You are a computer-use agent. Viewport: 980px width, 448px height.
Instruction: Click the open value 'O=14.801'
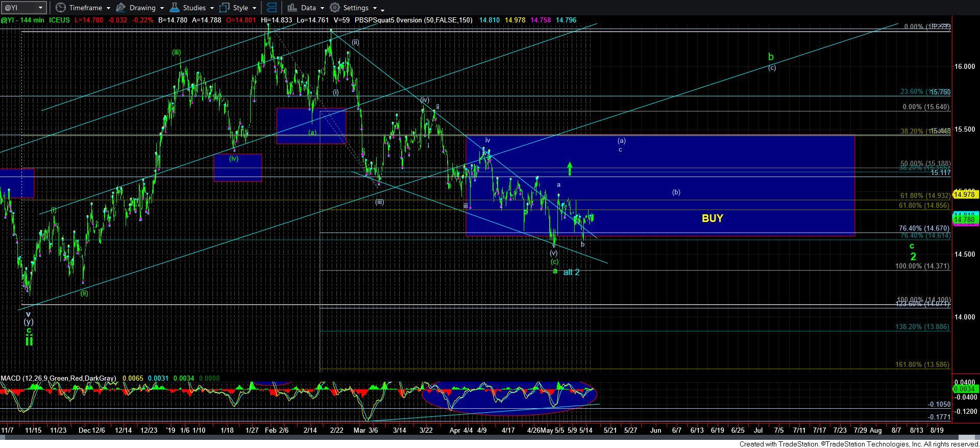tap(240, 20)
